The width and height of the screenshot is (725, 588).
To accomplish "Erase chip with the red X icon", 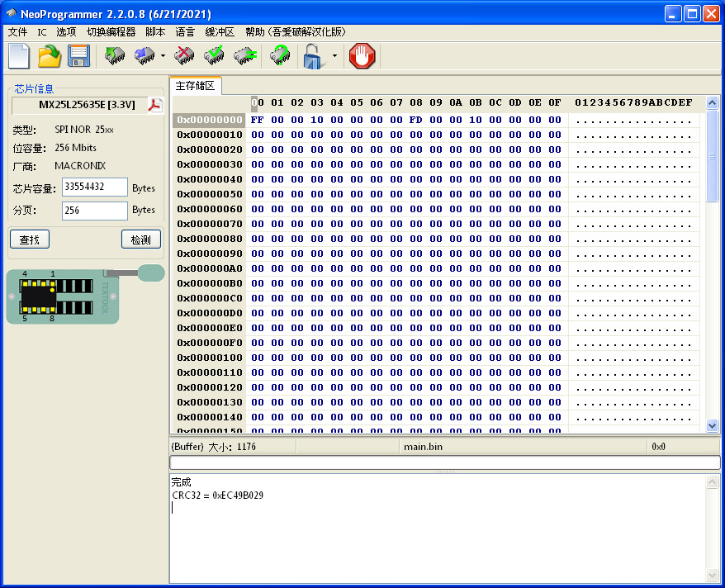I will pyautogui.click(x=184, y=56).
